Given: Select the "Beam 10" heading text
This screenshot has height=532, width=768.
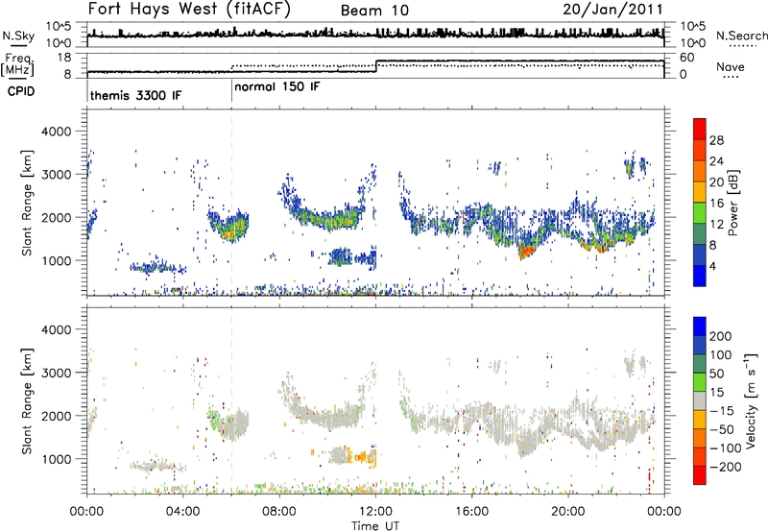Looking at the screenshot, I should pos(374,11).
